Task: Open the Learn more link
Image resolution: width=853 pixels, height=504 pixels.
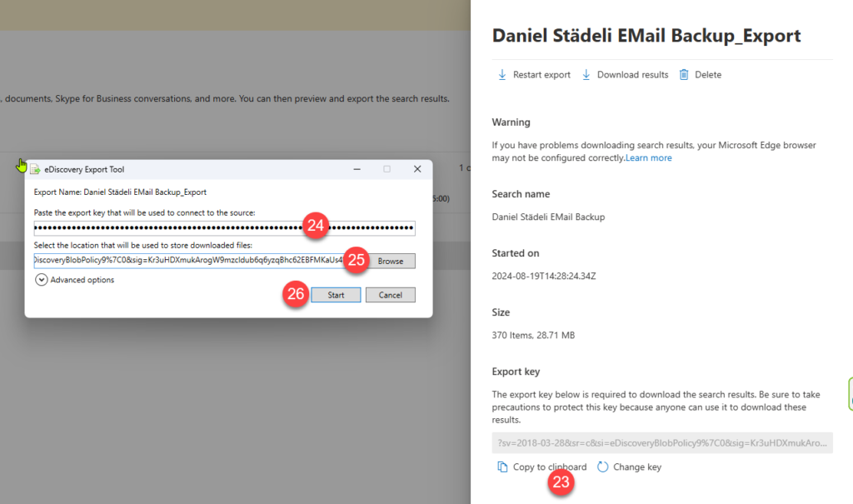Action: click(x=649, y=157)
